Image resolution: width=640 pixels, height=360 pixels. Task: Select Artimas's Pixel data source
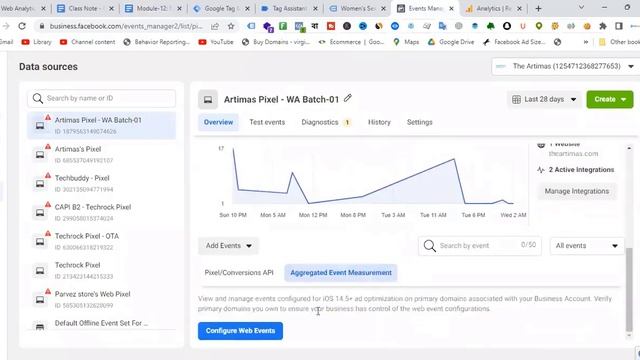(x=102, y=154)
